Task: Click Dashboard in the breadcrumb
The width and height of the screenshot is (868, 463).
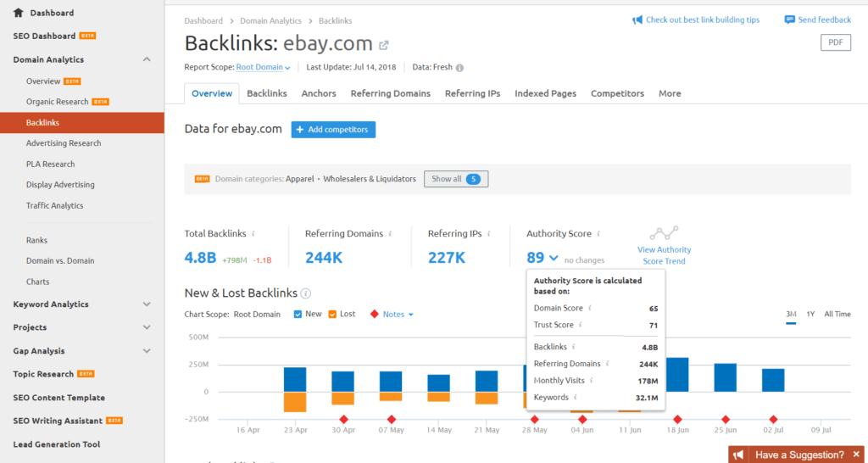Action: tap(203, 21)
